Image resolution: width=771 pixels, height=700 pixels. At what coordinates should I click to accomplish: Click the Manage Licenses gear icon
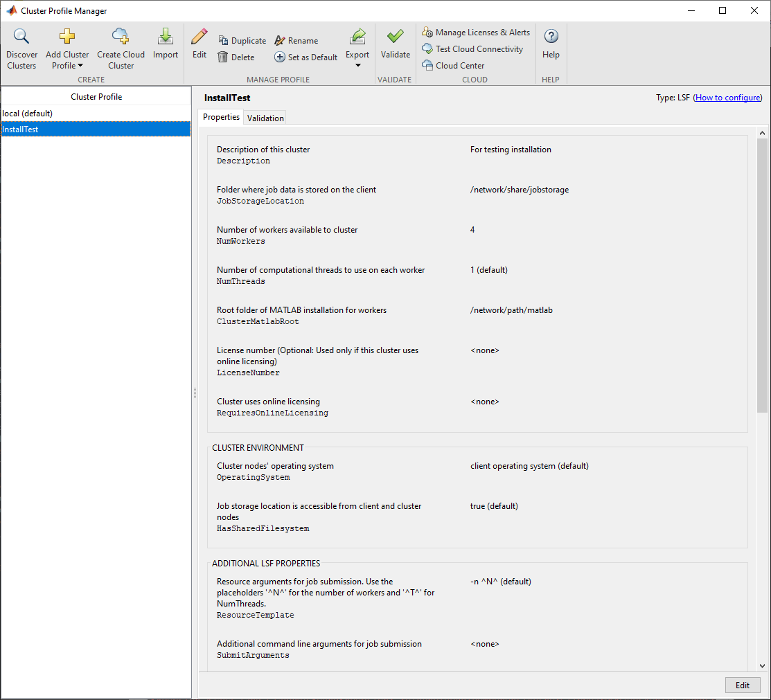coord(427,33)
